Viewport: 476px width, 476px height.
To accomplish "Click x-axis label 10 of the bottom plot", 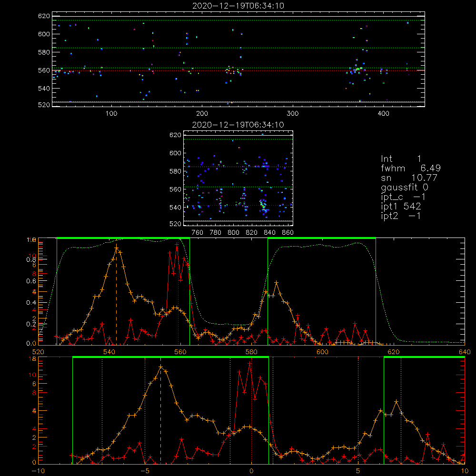I will click(x=465, y=471).
